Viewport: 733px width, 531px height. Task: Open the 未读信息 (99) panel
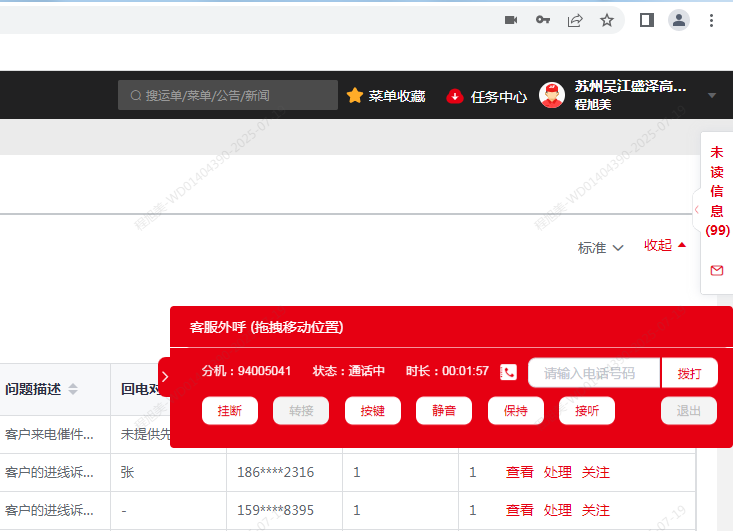(717, 191)
